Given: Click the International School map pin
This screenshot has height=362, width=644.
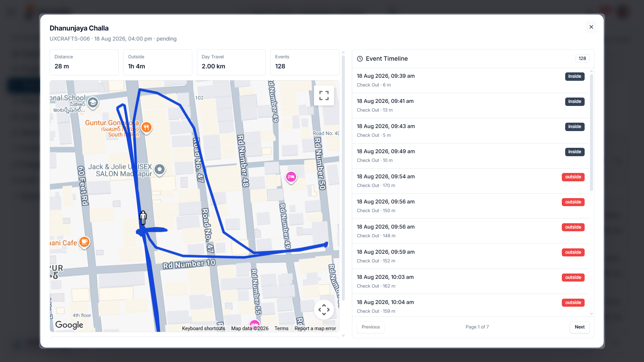Looking at the screenshot, I should 93,103.
